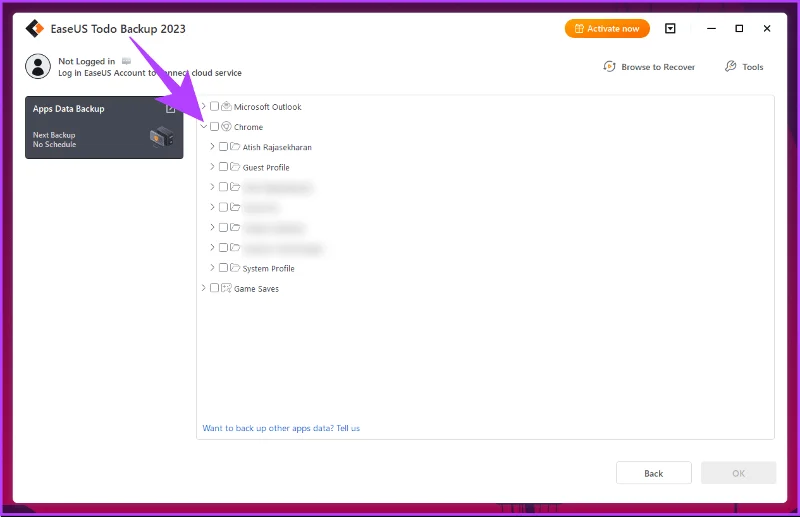The image size is (800, 517).
Task: Check the System Profile checkbox
Action: click(x=223, y=268)
